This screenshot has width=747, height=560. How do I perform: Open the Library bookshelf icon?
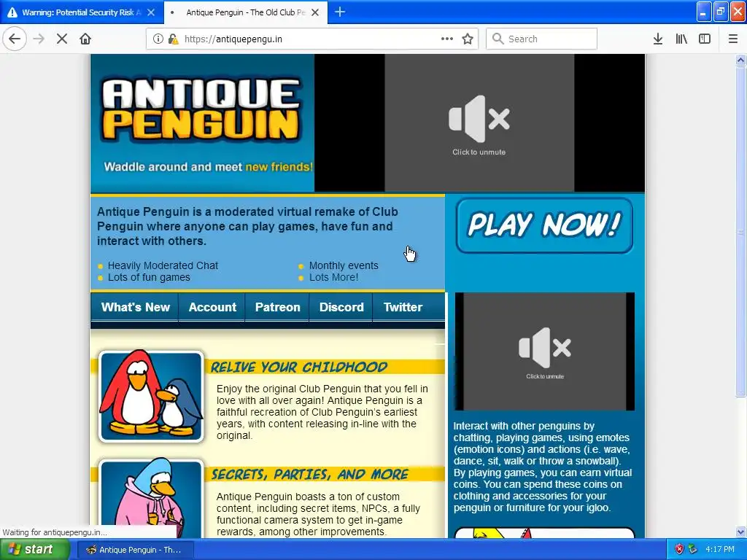(681, 39)
